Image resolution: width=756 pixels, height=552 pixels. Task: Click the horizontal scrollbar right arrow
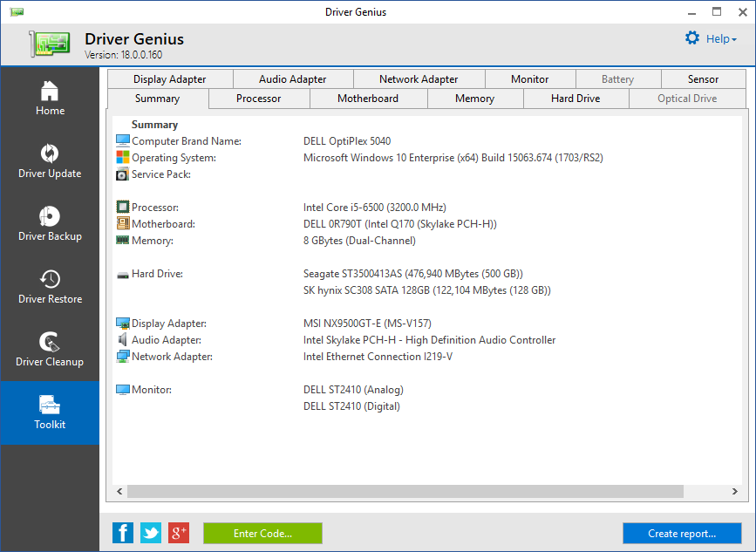click(735, 491)
